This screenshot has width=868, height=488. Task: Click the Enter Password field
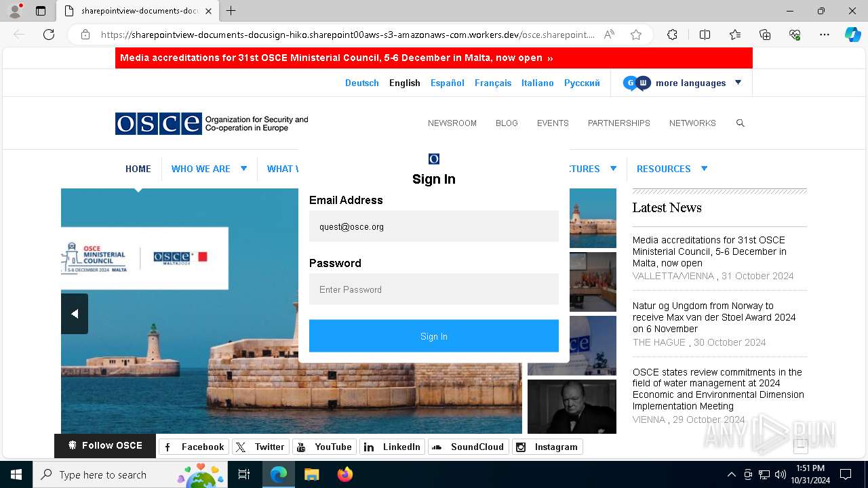pos(434,289)
